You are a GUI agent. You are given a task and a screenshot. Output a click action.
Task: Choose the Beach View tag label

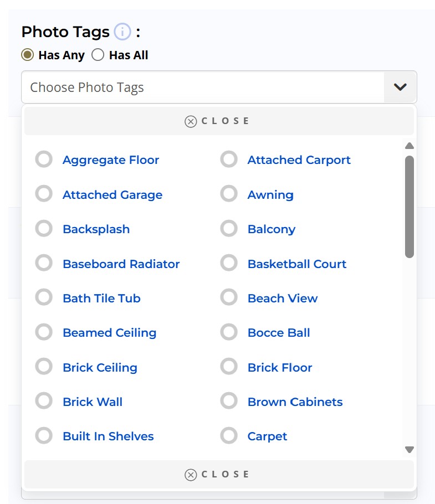[x=282, y=299]
